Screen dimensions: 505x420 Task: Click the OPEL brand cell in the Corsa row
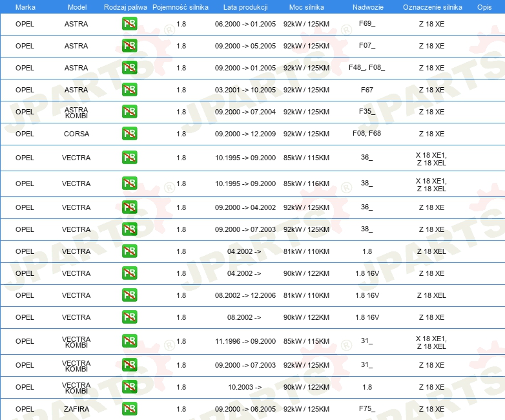point(25,134)
